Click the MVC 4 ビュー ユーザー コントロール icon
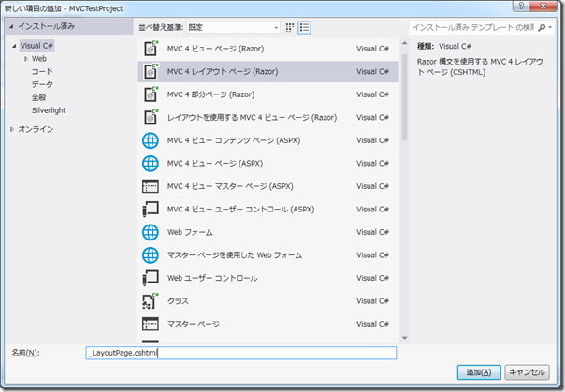565x392 pixels. (151, 210)
